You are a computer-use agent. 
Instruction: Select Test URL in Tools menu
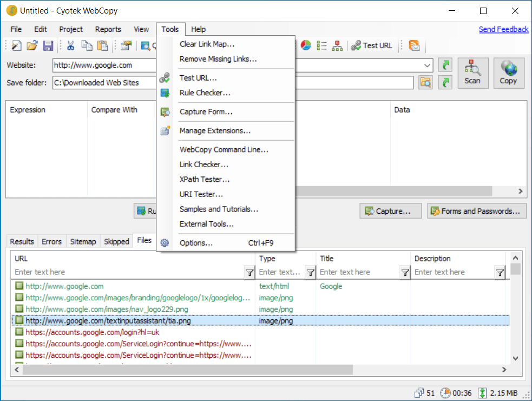coord(226,78)
